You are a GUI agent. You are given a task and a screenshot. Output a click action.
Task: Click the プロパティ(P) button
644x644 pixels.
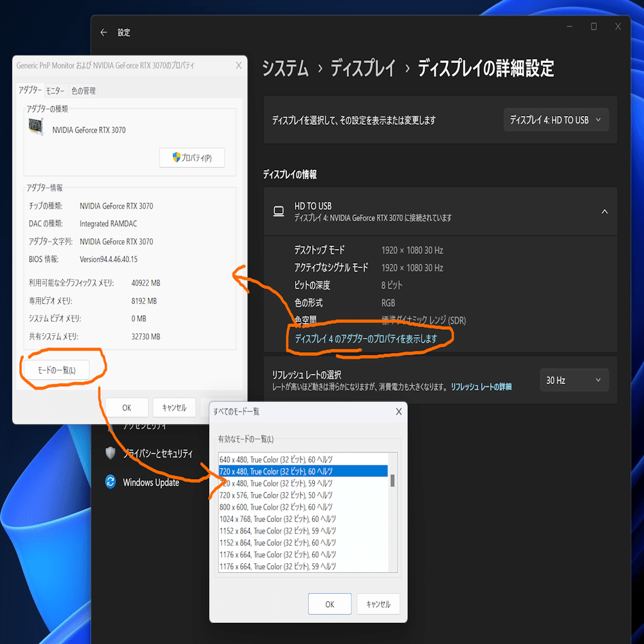coord(192,157)
